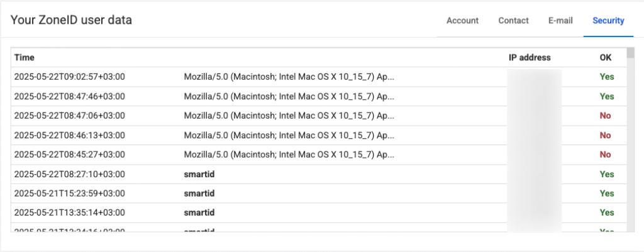Go to the E-mail tab

560,20
